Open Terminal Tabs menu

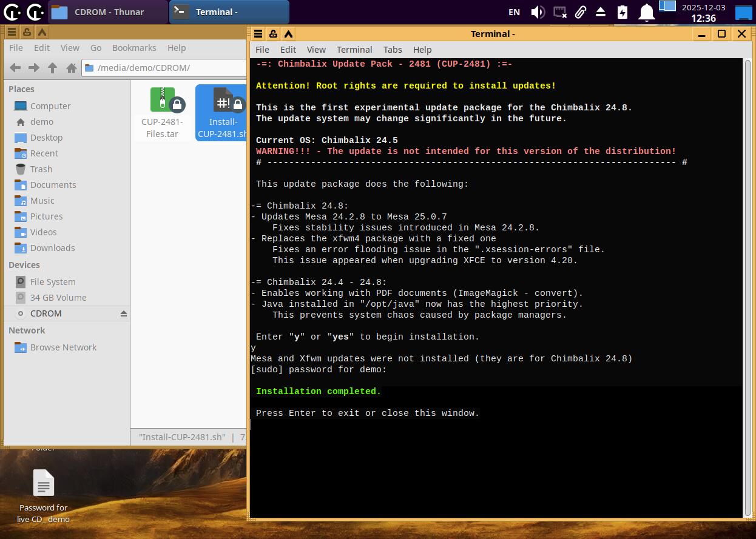[x=393, y=50]
